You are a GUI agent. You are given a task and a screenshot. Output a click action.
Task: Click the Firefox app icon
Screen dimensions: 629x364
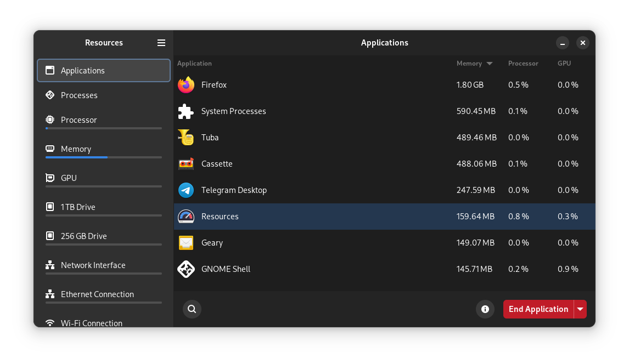point(186,85)
